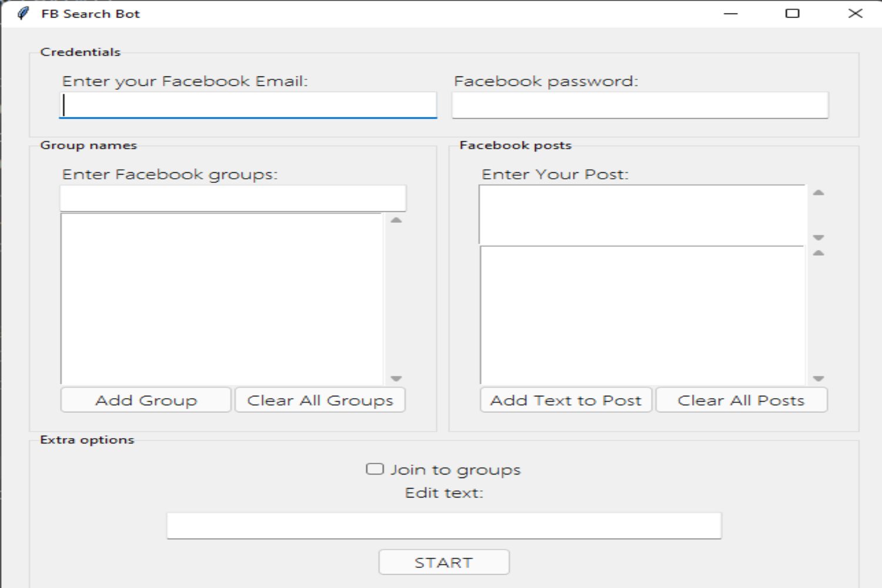Focus the Facebook password field

(640, 105)
